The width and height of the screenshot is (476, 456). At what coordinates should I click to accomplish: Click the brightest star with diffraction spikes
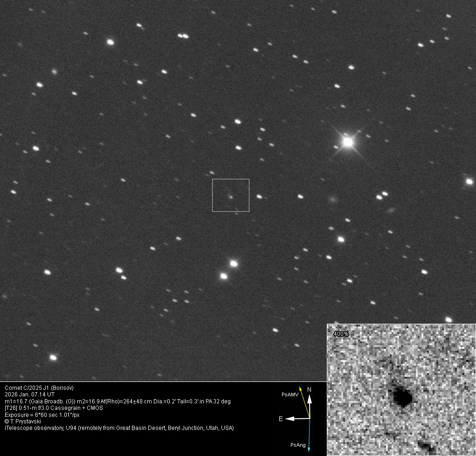tap(347, 142)
